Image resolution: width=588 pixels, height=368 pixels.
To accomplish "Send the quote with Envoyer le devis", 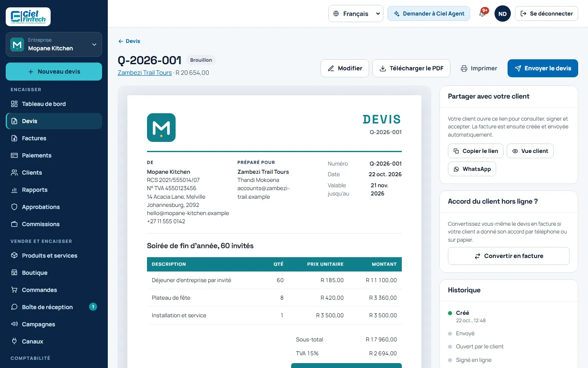I will (543, 68).
